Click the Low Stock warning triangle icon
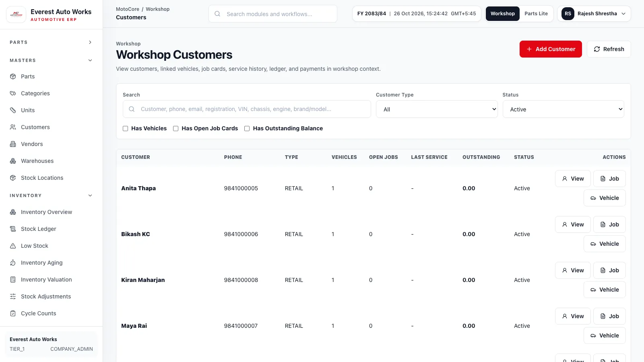 click(x=13, y=246)
